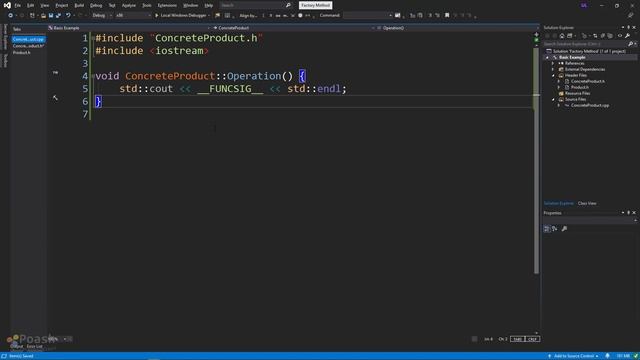Viewport: 640px width, 360px height.
Task: Click the Alphabetical sort icon in Properties
Action: pyautogui.click(x=555, y=229)
